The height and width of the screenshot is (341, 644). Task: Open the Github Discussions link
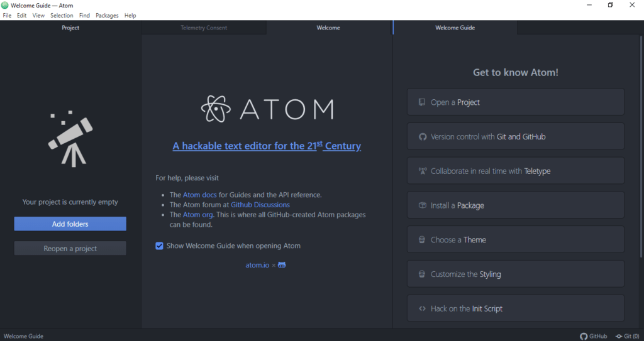[260, 205]
